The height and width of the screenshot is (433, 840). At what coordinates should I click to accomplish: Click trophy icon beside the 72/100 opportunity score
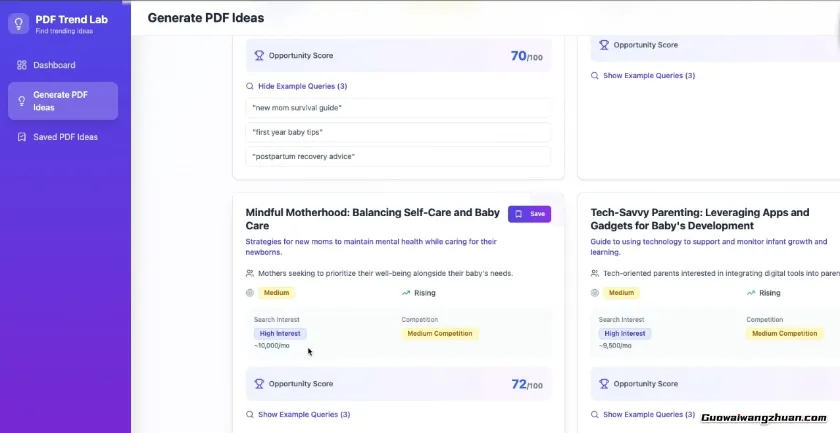tap(259, 384)
